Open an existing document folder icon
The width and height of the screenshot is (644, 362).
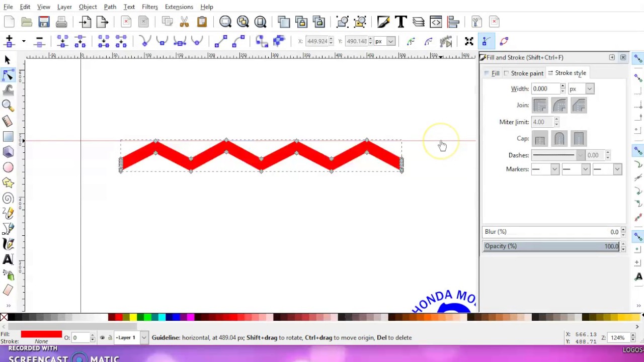point(27,22)
